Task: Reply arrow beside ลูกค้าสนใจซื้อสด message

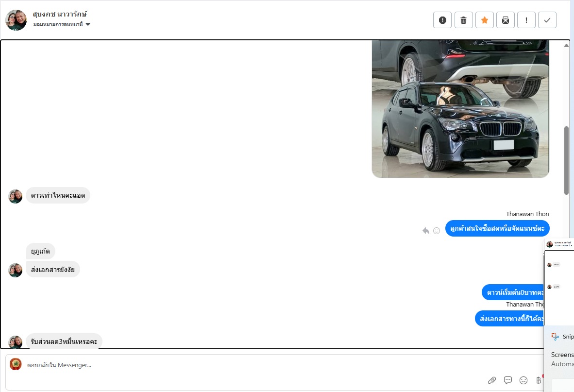Action: click(426, 231)
